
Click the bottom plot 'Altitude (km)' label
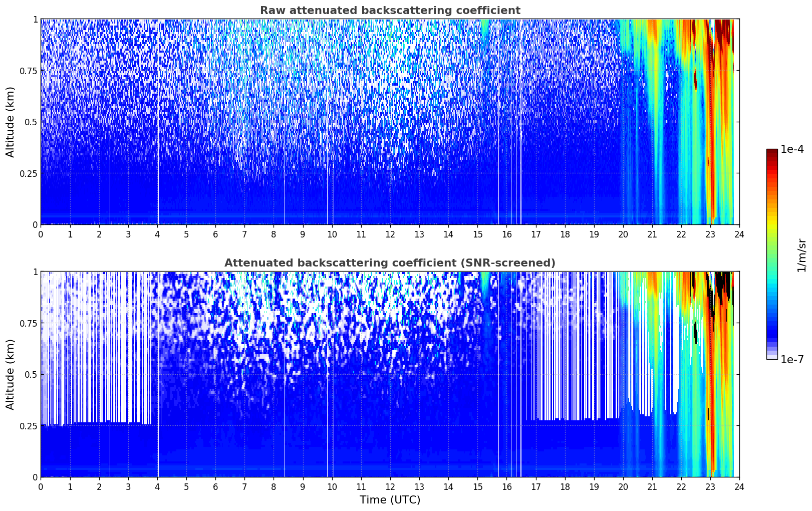tap(11, 374)
